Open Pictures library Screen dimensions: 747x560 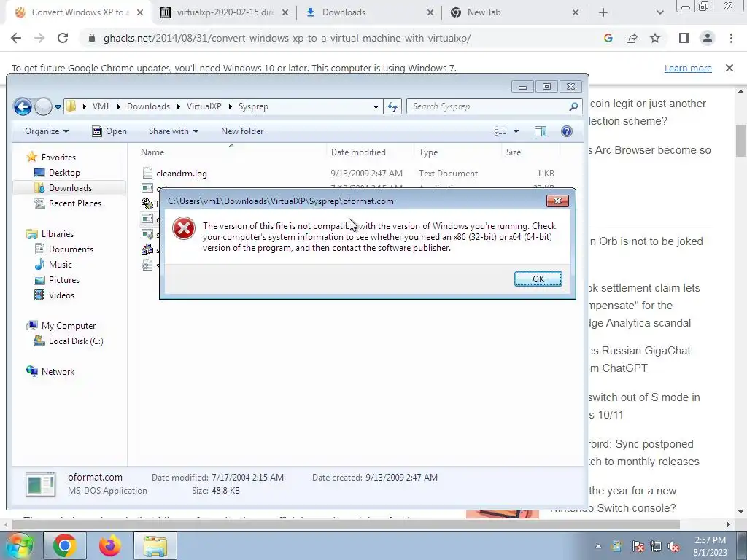[x=64, y=280]
